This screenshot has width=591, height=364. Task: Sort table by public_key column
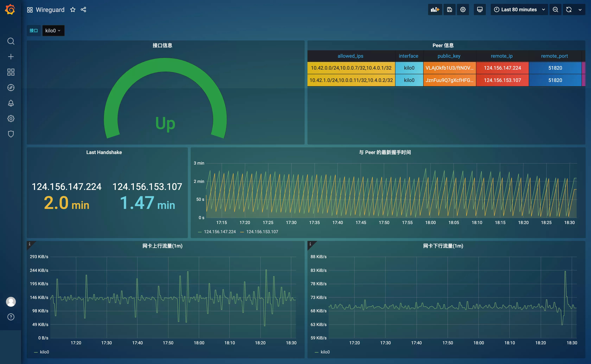(449, 56)
